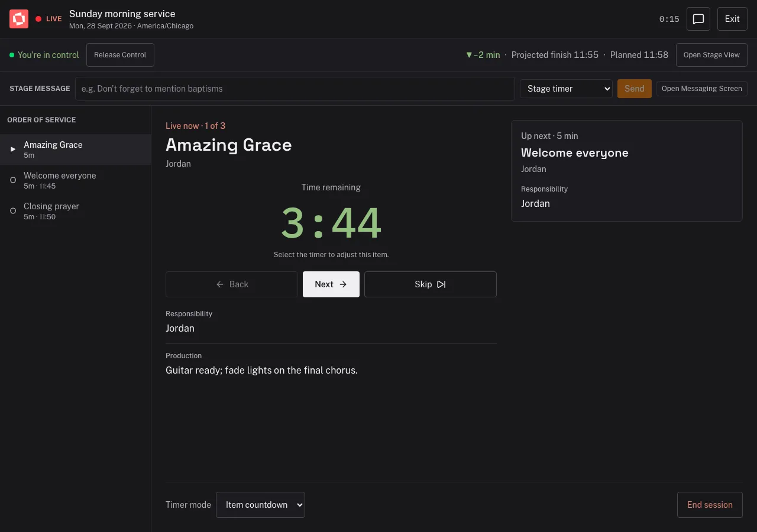The width and height of the screenshot is (757, 532).
Task: Click Release Control button
Action: (x=120, y=55)
